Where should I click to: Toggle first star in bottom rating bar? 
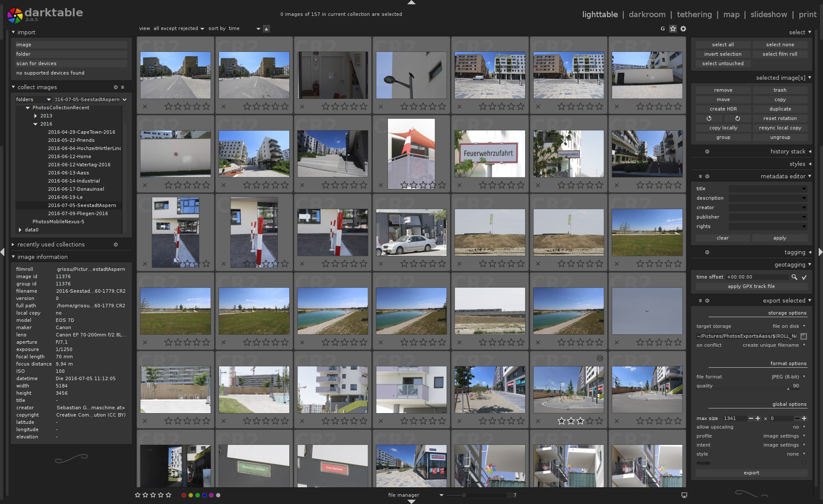(138, 495)
